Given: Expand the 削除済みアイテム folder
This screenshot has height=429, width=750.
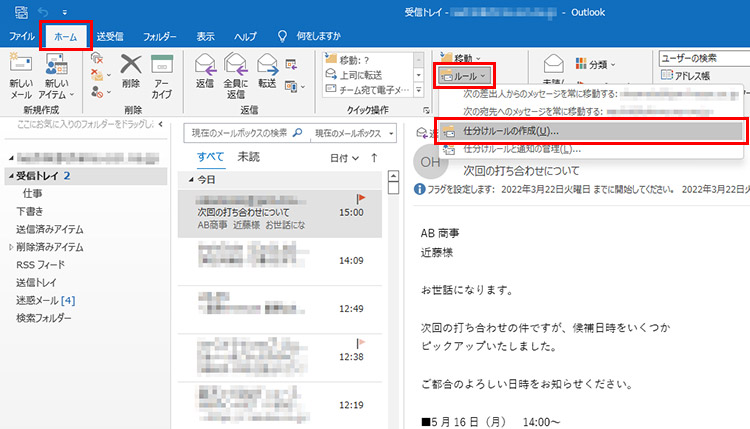Looking at the screenshot, I should [12, 246].
